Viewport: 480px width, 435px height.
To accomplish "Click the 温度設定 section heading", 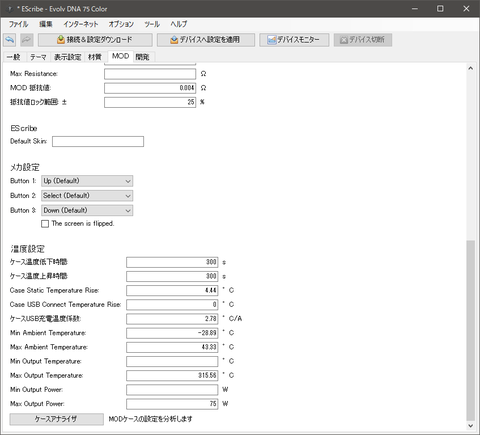I will click(x=27, y=249).
